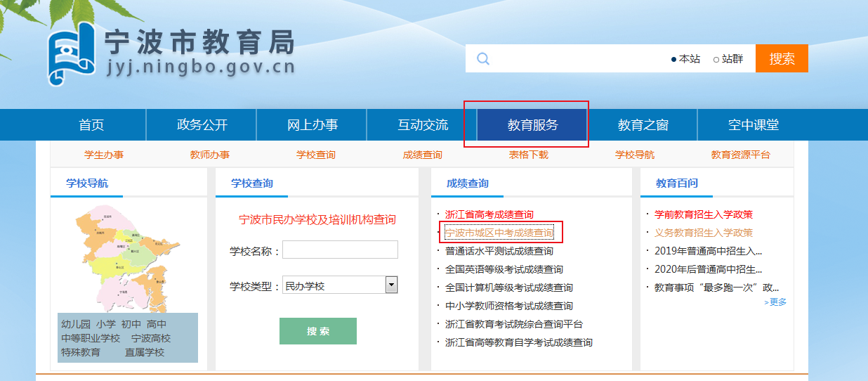
Task: Select 幼儿园 in school navigation
Action: 75,324
